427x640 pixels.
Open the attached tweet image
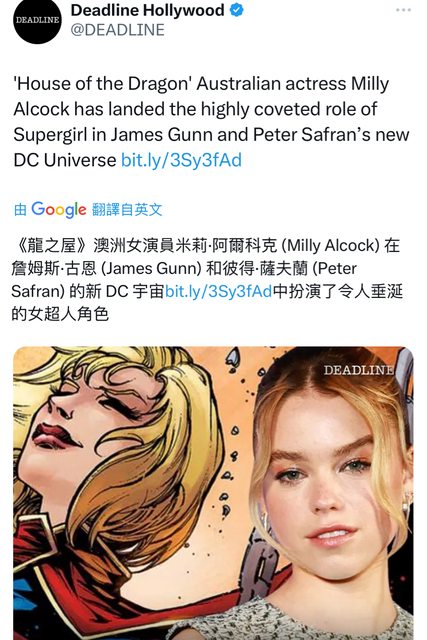coord(213,493)
